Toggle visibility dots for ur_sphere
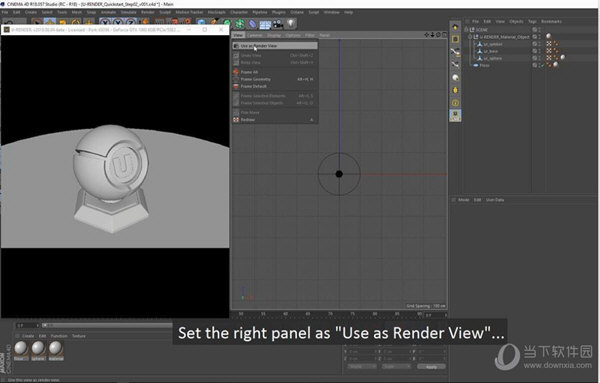This screenshot has width=600, height=383. [x=540, y=58]
